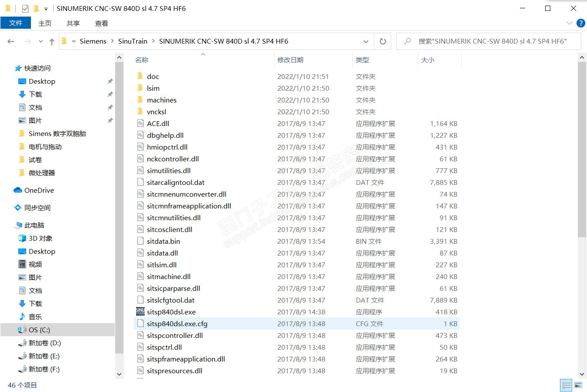Viewport: 587px width, 392px height.
Task: Click pin icon beside quick-access 文档
Action: 110,107
